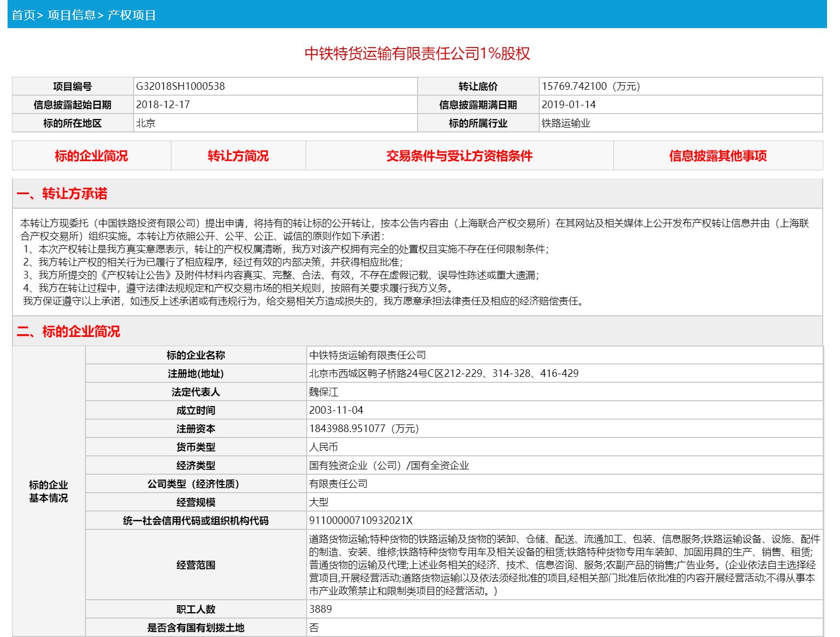Select business scale value 大型
This screenshot has height=637, width=840.
[319, 502]
